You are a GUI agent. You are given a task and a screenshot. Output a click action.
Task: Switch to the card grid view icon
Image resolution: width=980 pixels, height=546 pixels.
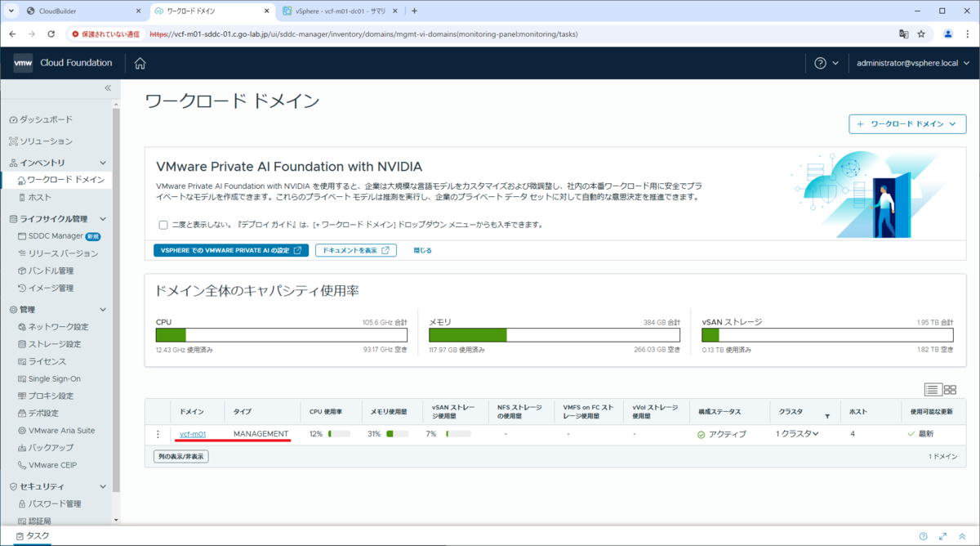click(x=950, y=390)
